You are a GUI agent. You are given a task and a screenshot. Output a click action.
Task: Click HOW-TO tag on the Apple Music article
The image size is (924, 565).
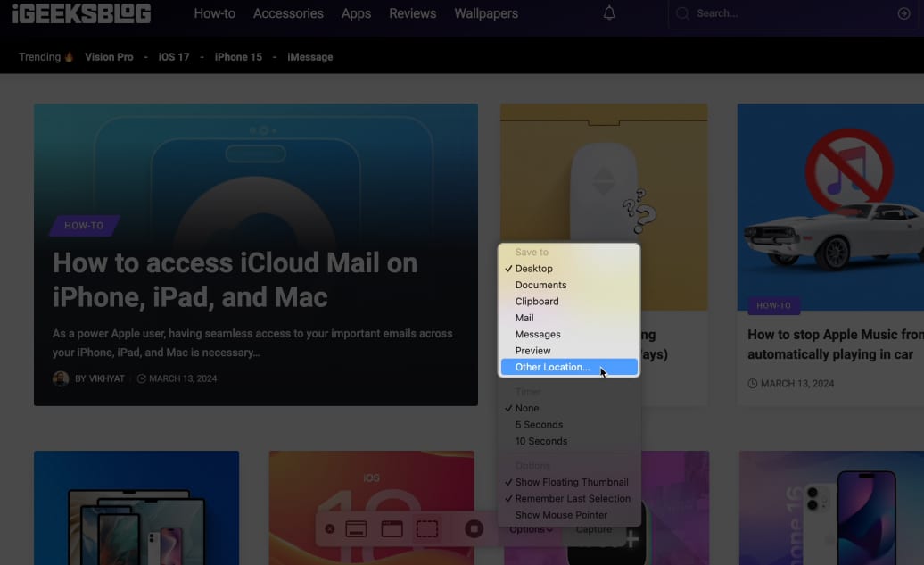pos(774,305)
